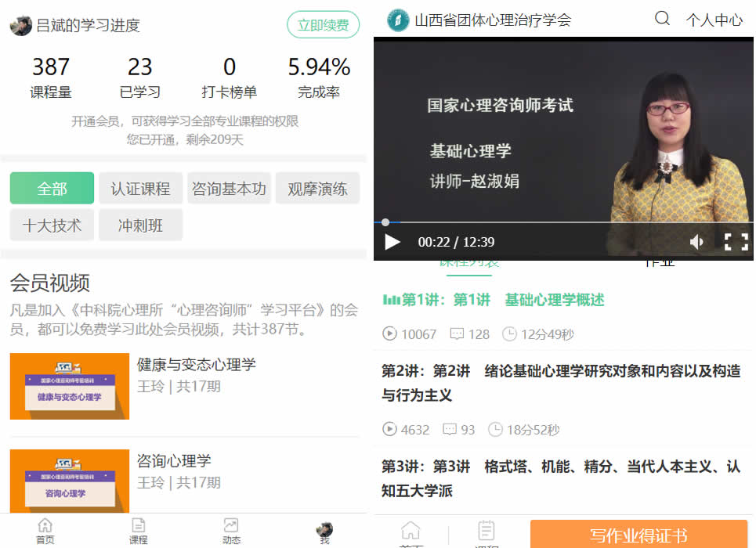Mute the video using the speaker icon
This screenshot has height=548, width=756.
(x=696, y=242)
